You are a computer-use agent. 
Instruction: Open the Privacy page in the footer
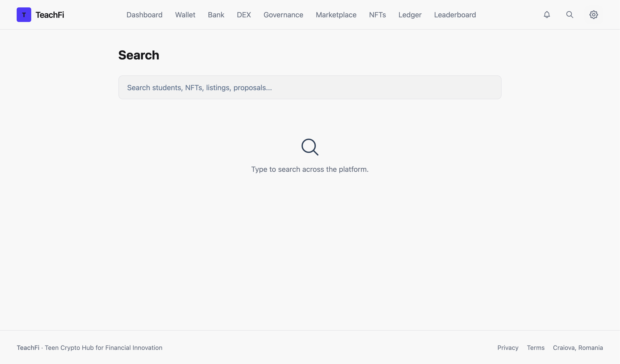(x=508, y=348)
